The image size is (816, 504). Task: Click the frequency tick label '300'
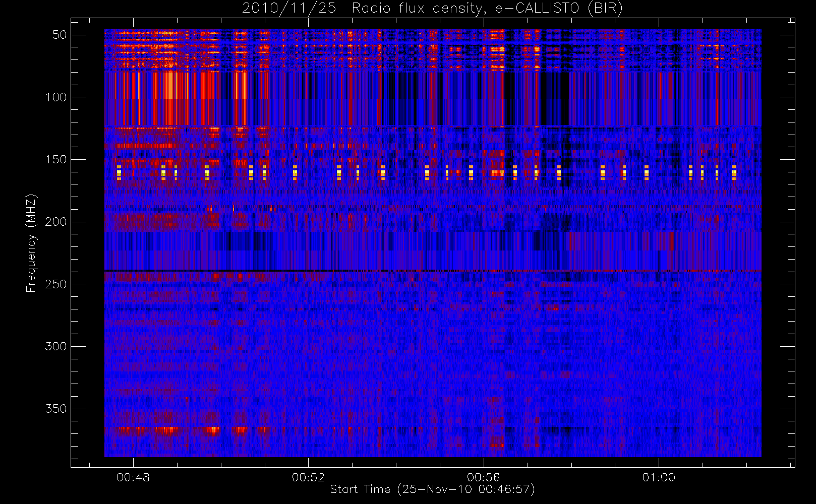(x=56, y=347)
